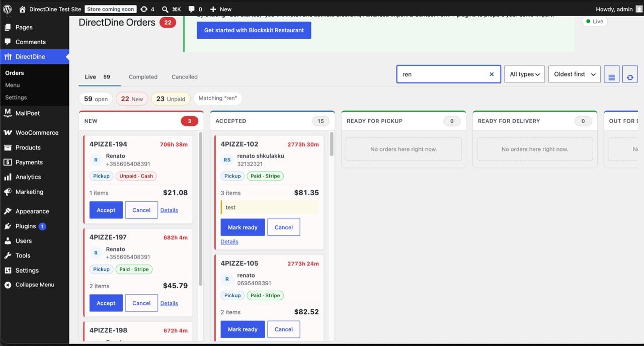Screen dimensions: 644x346
Task: Switch to list view icon
Action: point(611,74)
